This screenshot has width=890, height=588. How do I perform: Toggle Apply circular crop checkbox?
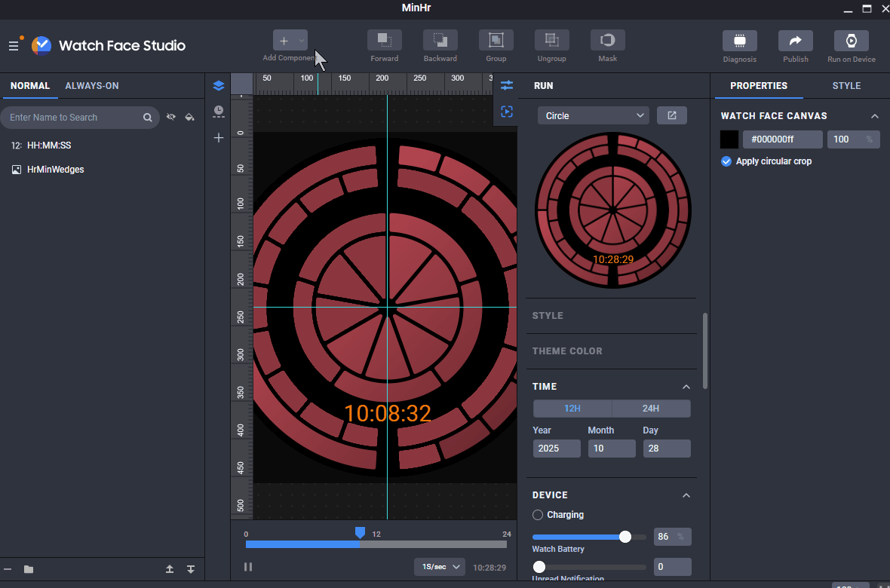(x=726, y=161)
